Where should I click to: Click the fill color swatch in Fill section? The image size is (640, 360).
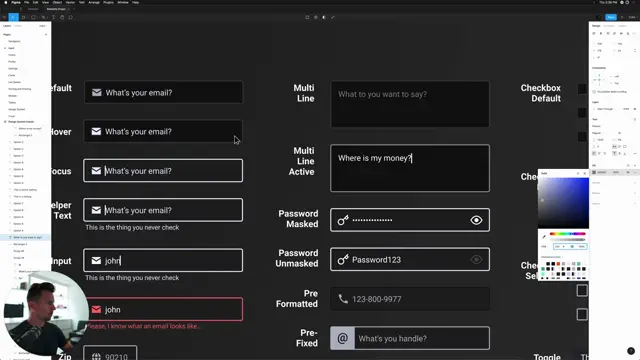[594, 172]
